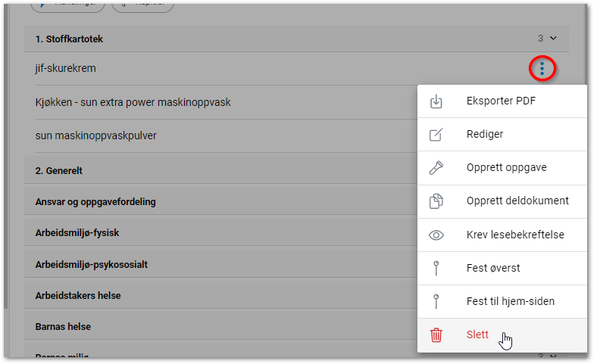Click the Opprett deldokument pages icon
The height and width of the screenshot is (364, 594).
pos(436,201)
